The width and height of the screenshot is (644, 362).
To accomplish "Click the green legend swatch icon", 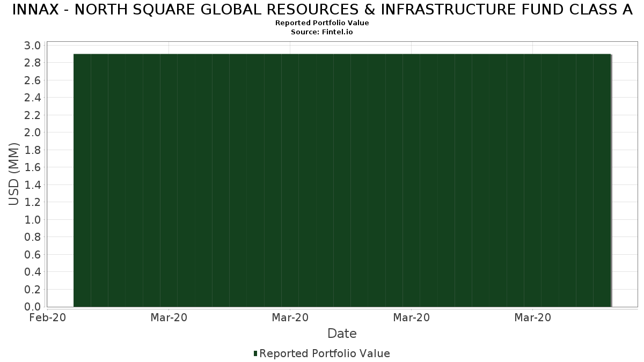I will pyautogui.click(x=255, y=353).
